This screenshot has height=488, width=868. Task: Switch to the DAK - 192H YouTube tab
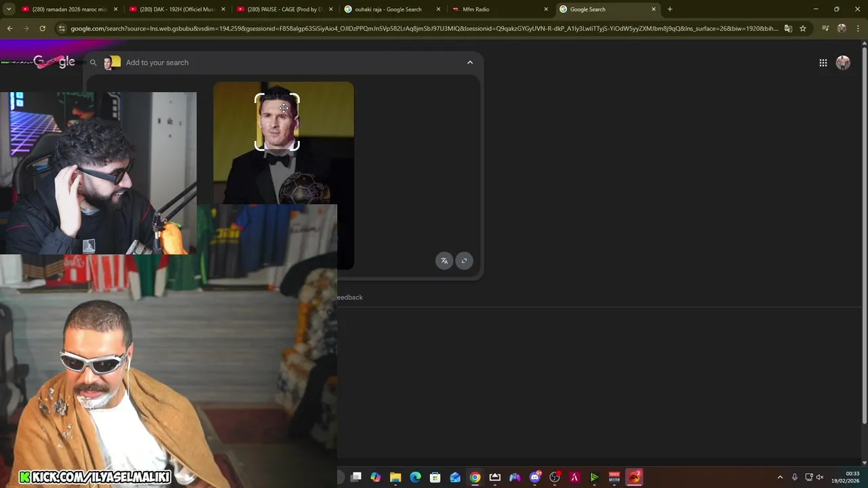point(177,9)
